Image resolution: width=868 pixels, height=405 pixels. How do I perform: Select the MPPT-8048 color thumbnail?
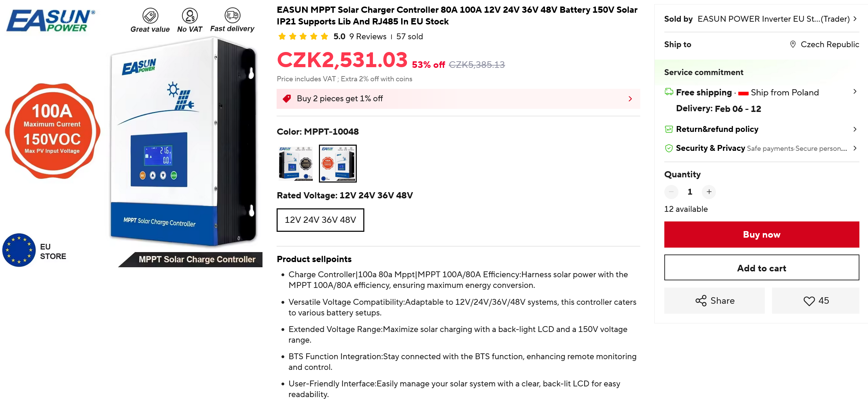(x=296, y=164)
